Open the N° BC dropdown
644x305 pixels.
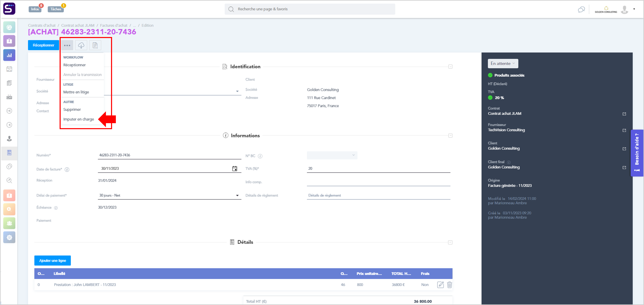coord(332,155)
